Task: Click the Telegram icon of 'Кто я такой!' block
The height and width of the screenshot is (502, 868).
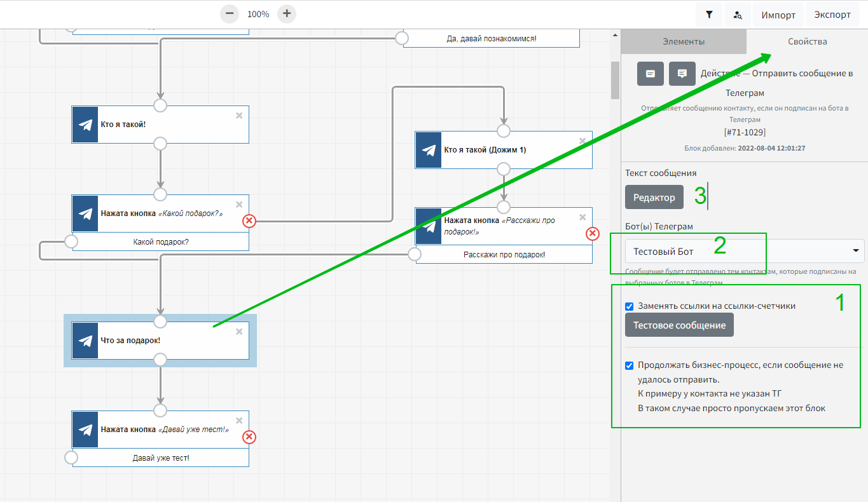Action: pos(85,125)
